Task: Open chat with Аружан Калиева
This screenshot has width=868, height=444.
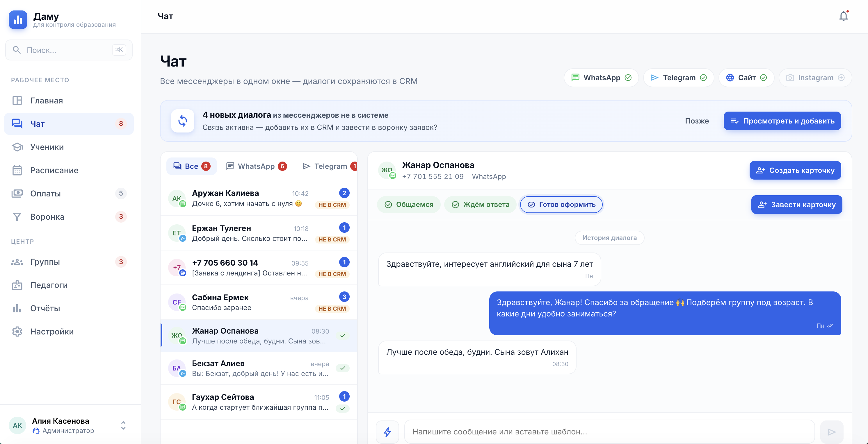Action: point(259,198)
